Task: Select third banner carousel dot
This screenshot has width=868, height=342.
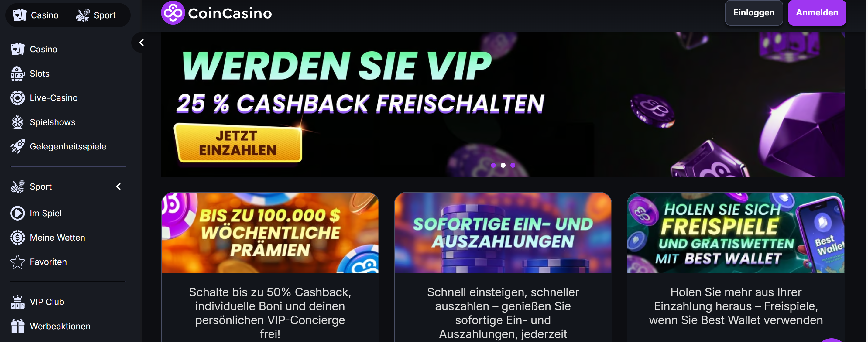Action: click(x=513, y=165)
